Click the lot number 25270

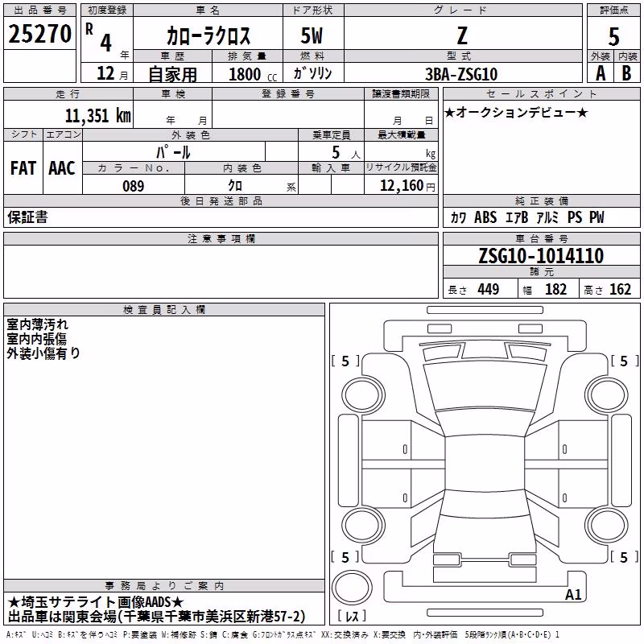(x=39, y=34)
